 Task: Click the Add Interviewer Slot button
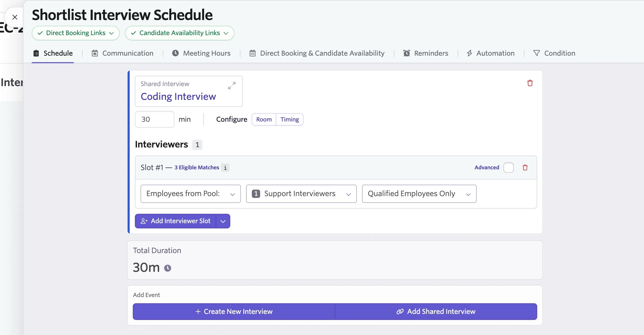[175, 221]
